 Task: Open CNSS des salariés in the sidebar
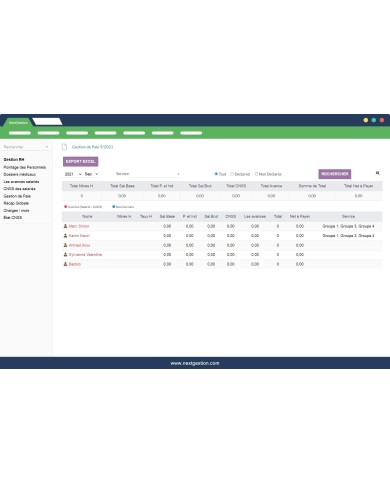click(x=19, y=189)
